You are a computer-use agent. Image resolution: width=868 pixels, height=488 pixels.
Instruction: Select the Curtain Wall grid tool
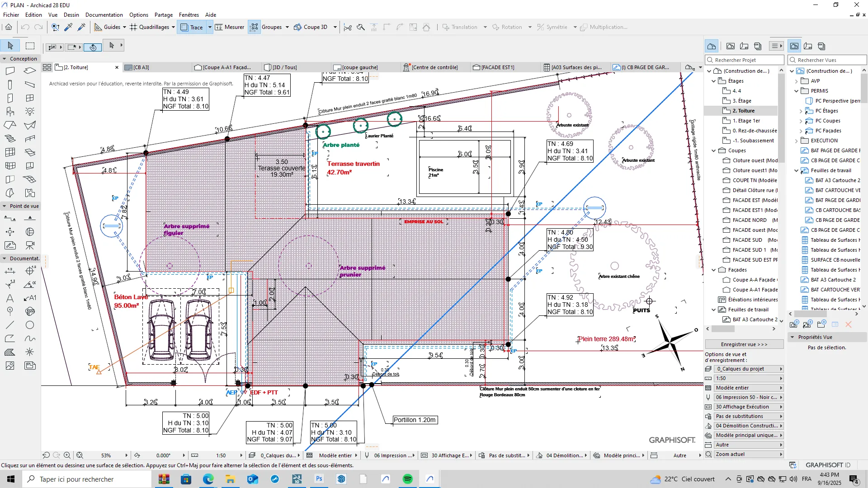tap(10, 152)
